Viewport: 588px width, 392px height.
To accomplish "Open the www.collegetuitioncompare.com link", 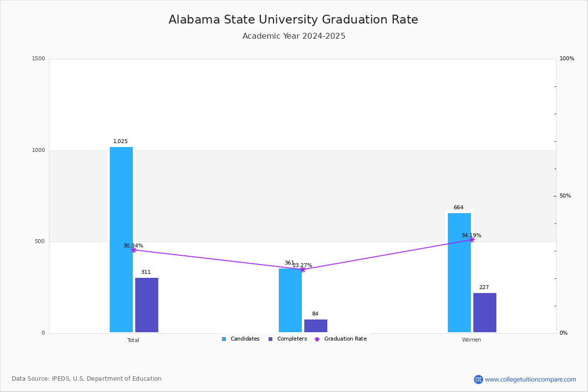I will pos(530,379).
